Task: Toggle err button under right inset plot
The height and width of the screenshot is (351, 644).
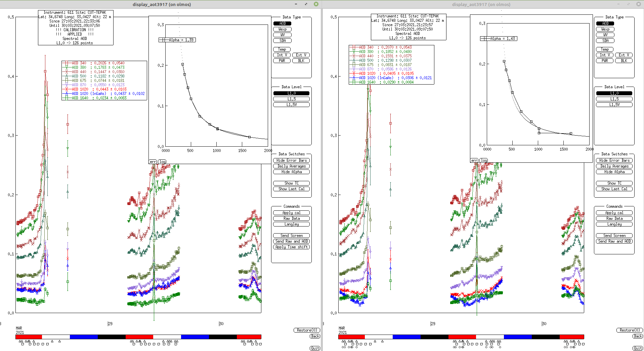Action: (474, 160)
